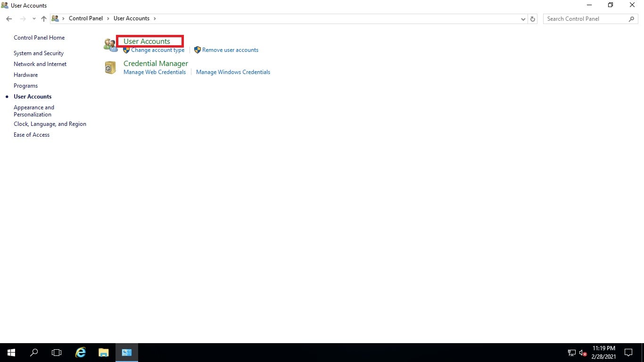Open File Explorer from the taskbar

pyautogui.click(x=104, y=353)
